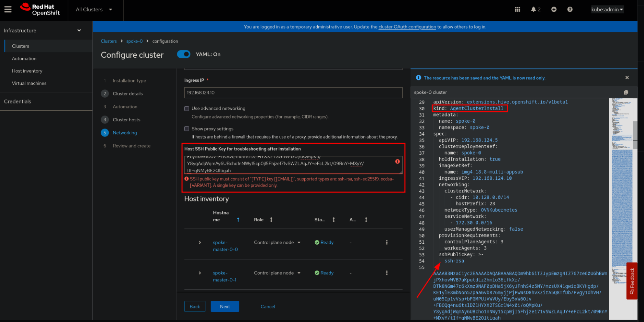
Task: Dismiss the YAML read-only notice
Action: pos(627,78)
